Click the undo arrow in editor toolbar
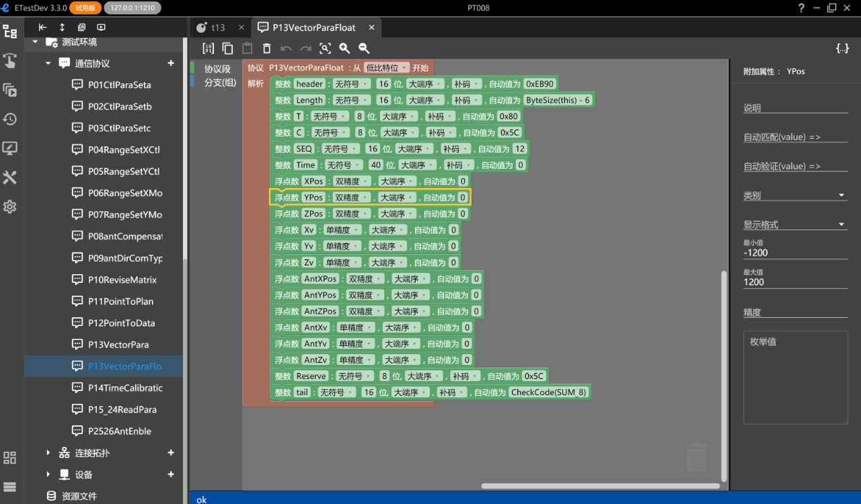The image size is (861, 504). (x=287, y=48)
